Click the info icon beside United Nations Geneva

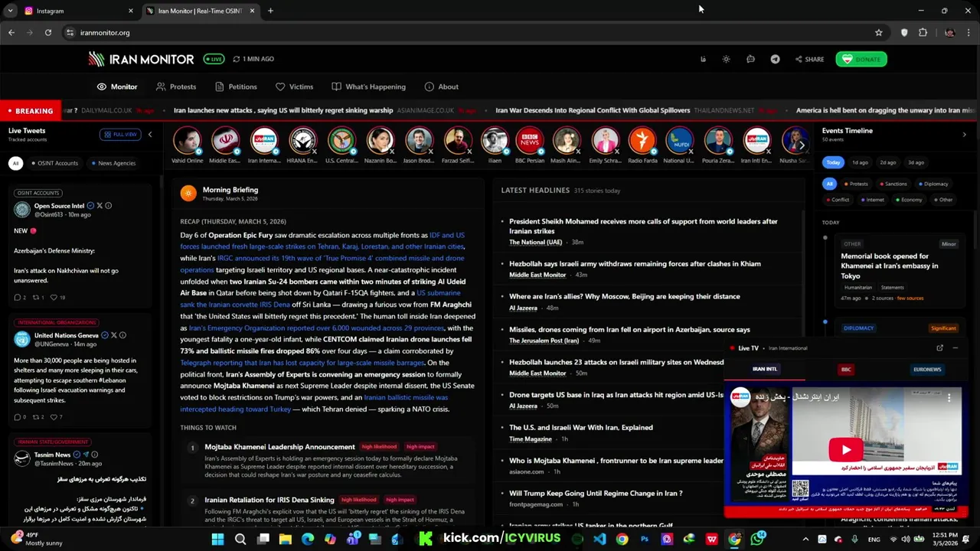[x=122, y=335]
